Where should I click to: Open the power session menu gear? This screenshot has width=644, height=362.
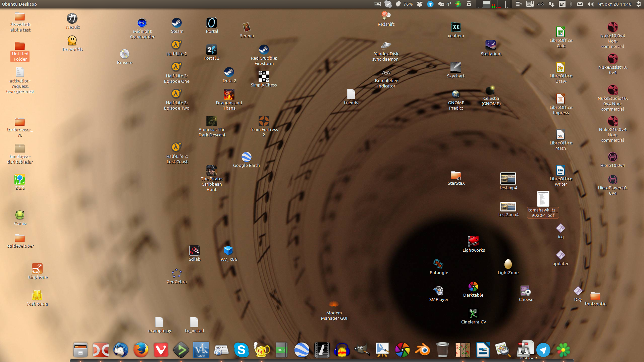coord(638,4)
